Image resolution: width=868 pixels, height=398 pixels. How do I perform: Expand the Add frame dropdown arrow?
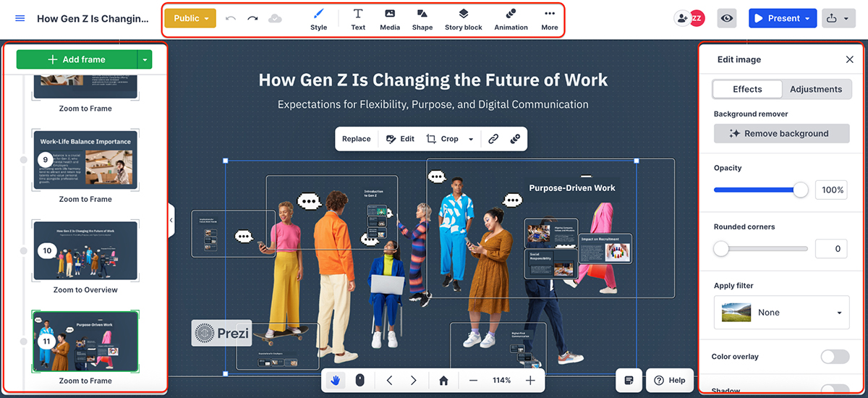click(145, 59)
